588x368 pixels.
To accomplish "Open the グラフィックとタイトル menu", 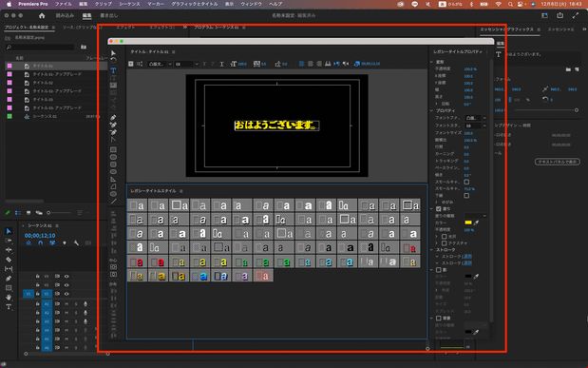I will tap(194, 4).
